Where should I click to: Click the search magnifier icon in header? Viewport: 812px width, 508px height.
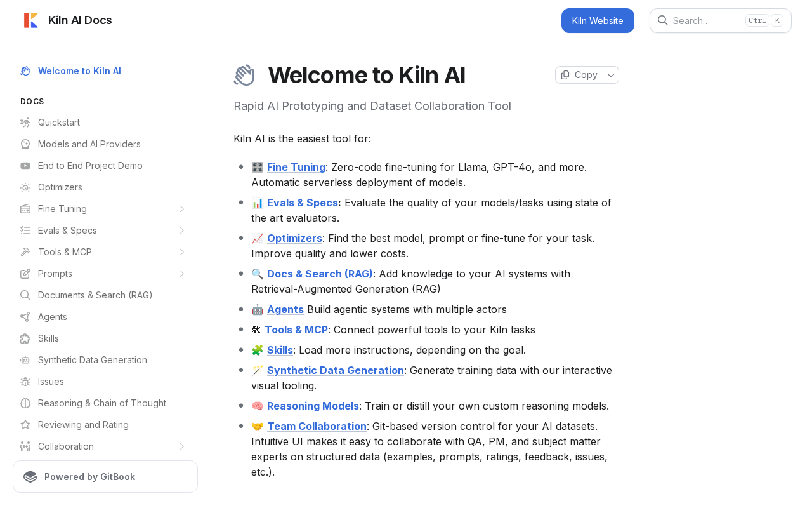663,20
